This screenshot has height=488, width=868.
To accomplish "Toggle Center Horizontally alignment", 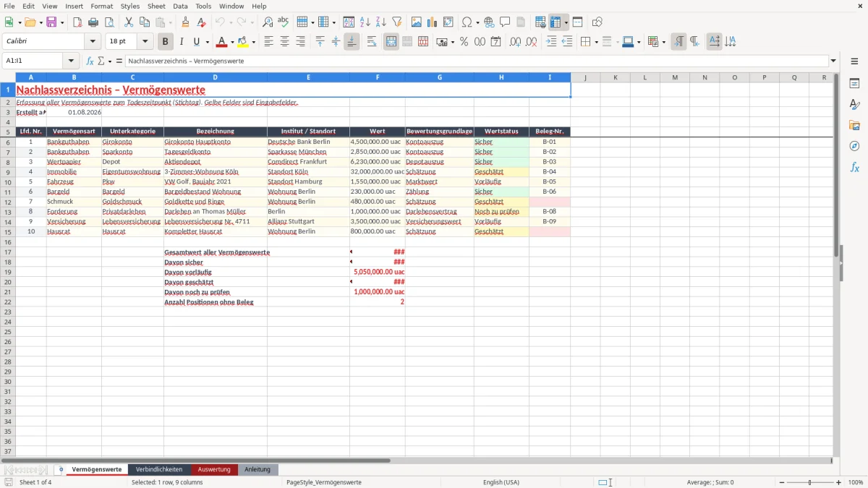I will tap(285, 42).
